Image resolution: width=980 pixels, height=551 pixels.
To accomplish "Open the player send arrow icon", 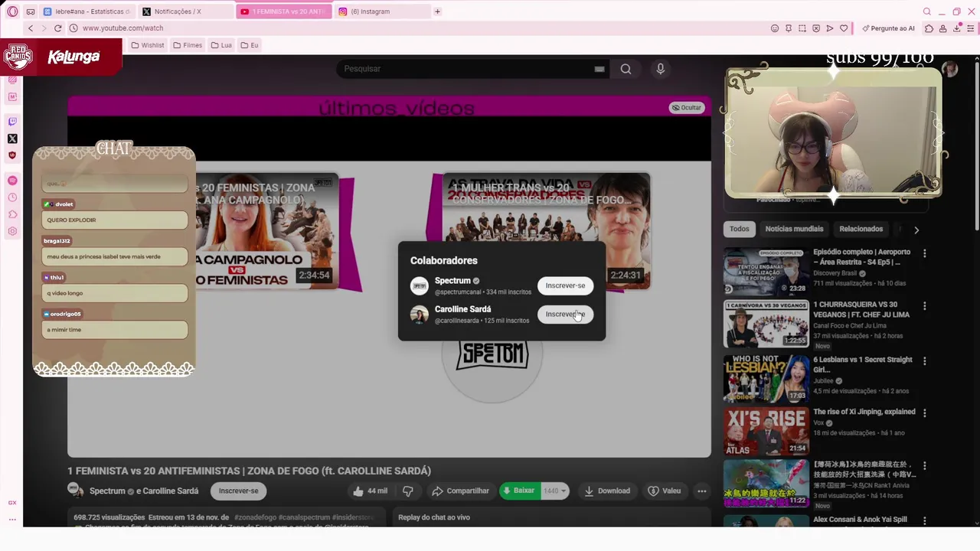I will tap(830, 28).
